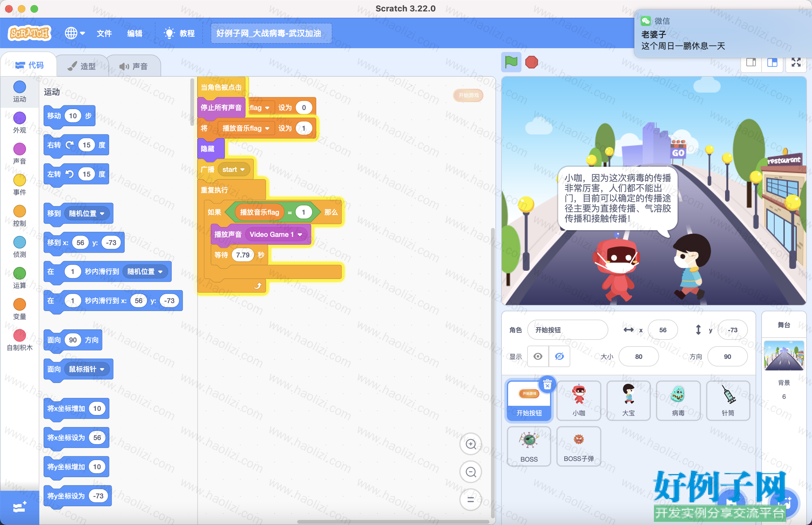Click the 等待 7.79 秒 value field
This screenshot has width=812, height=525.
point(242,255)
